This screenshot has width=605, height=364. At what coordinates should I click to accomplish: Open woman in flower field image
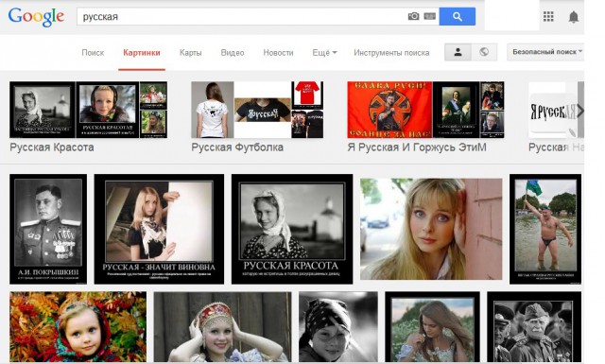tap(433, 326)
